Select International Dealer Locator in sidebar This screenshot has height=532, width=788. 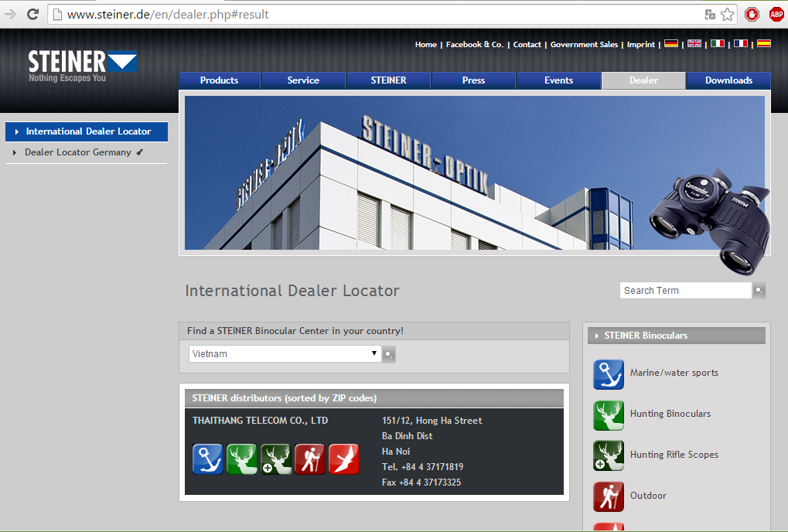(x=87, y=131)
